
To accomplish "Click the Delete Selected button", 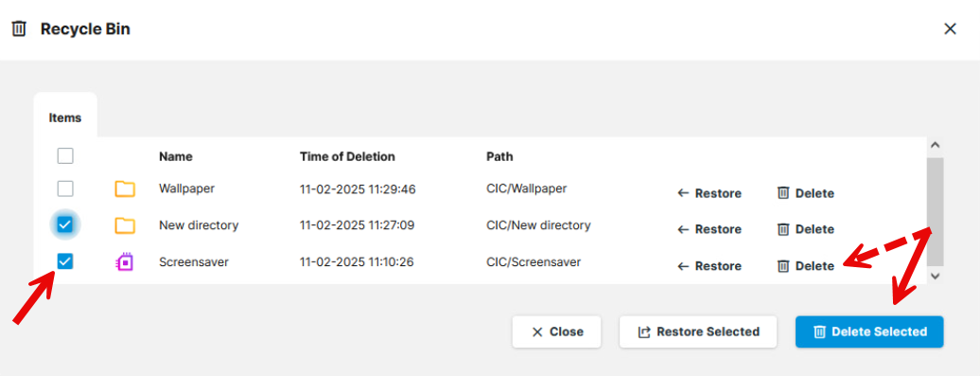I will click(x=869, y=331).
